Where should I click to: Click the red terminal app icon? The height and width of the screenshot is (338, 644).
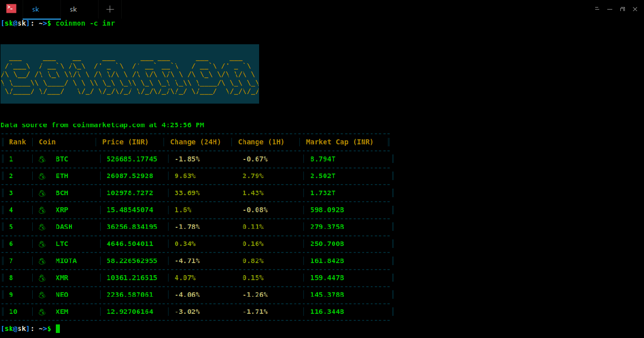point(11,9)
